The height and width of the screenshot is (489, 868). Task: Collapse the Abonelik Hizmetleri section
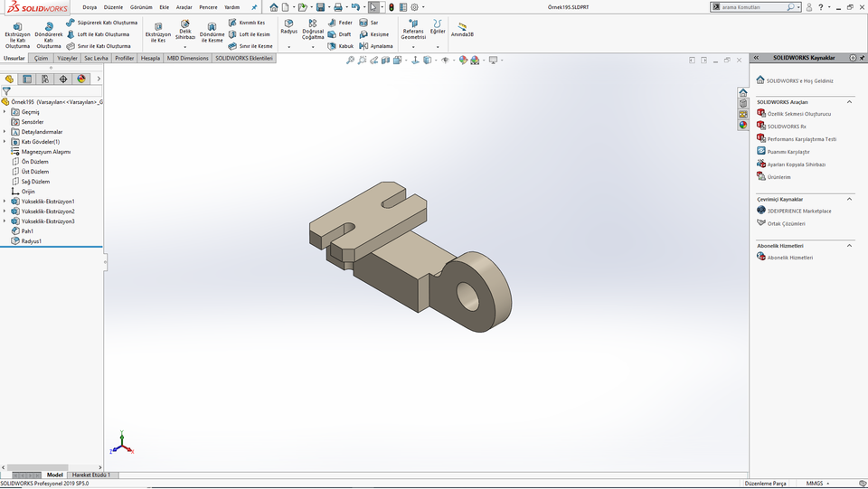(x=850, y=246)
